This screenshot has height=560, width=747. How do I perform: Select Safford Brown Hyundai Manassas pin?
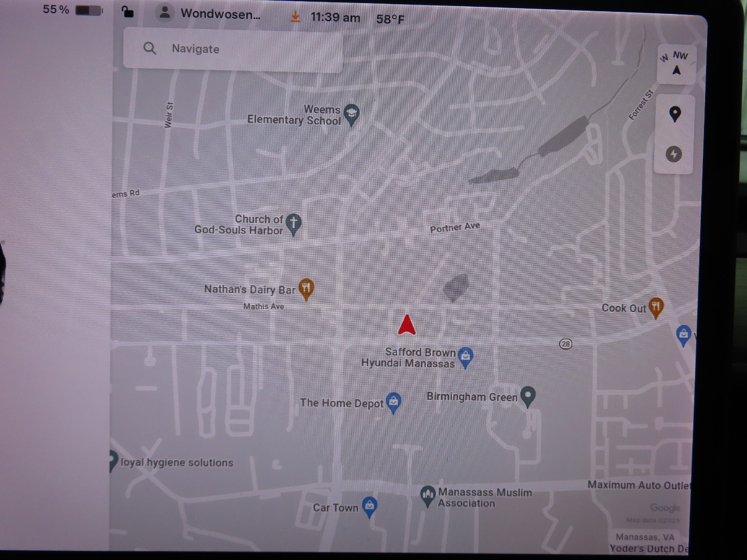[x=465, y=357]
